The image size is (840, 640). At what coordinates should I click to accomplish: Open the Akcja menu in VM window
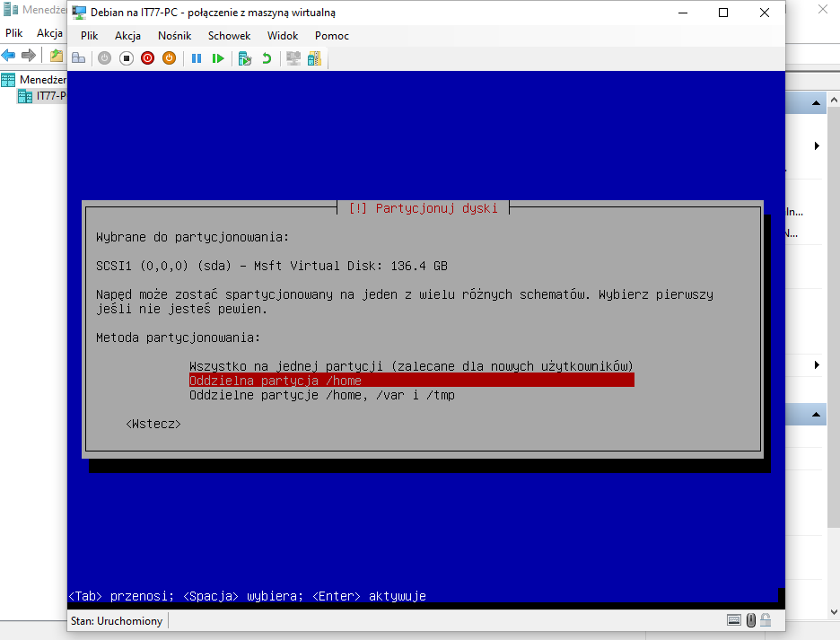point(127,36)
